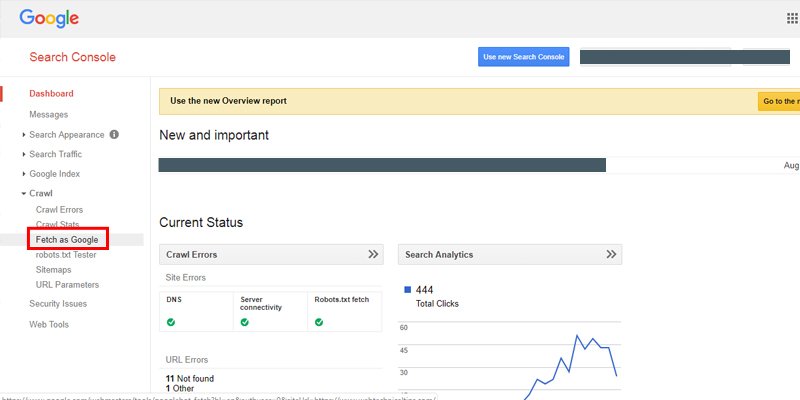Click Search Traffic label

click(56, 154)
